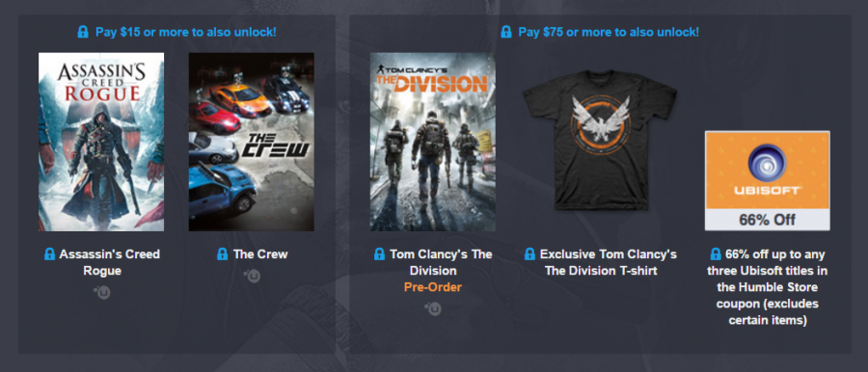The image size is (868, 372).
Task: Click the lock icon next to The Crew
Action: coord(223,254)
